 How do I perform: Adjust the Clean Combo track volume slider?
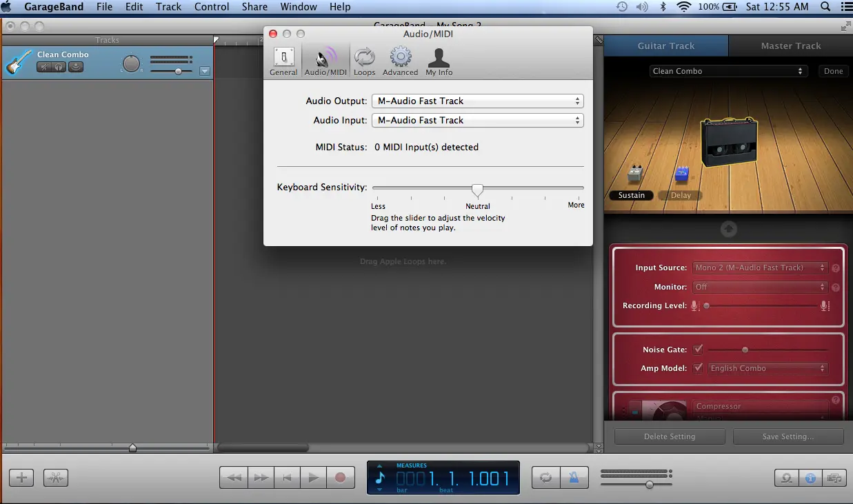[x=179, y=71]
